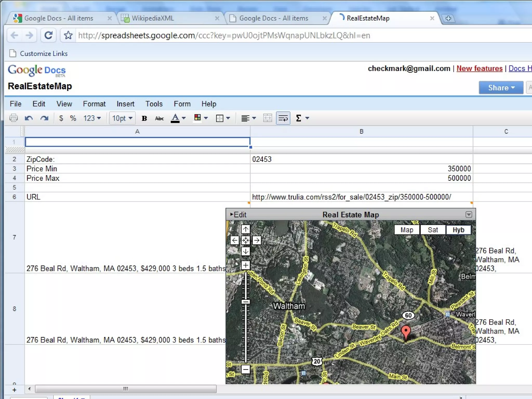Click the map zoom slider handle
The height and width of the screenshot is (399, 532).
[x=245, y=302]
